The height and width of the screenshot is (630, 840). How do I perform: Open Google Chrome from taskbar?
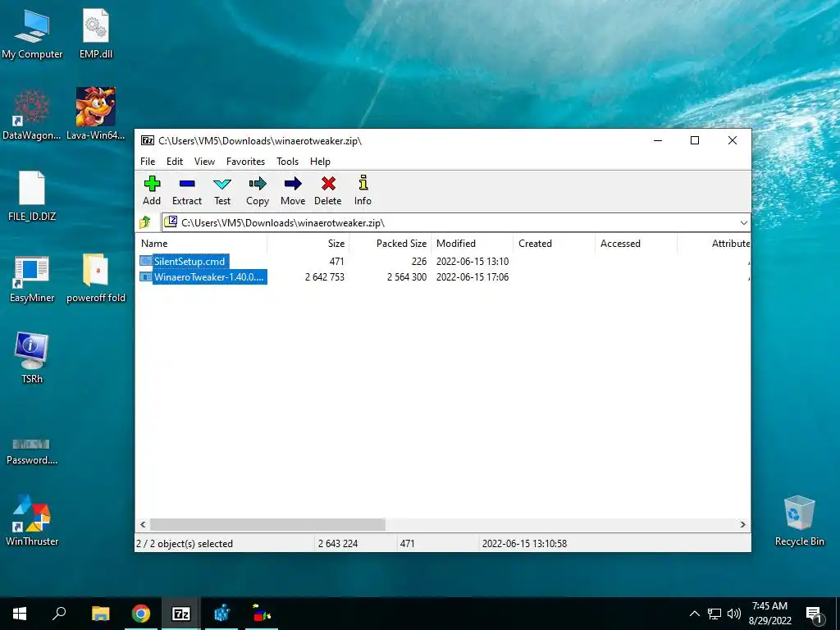point(141,614)
